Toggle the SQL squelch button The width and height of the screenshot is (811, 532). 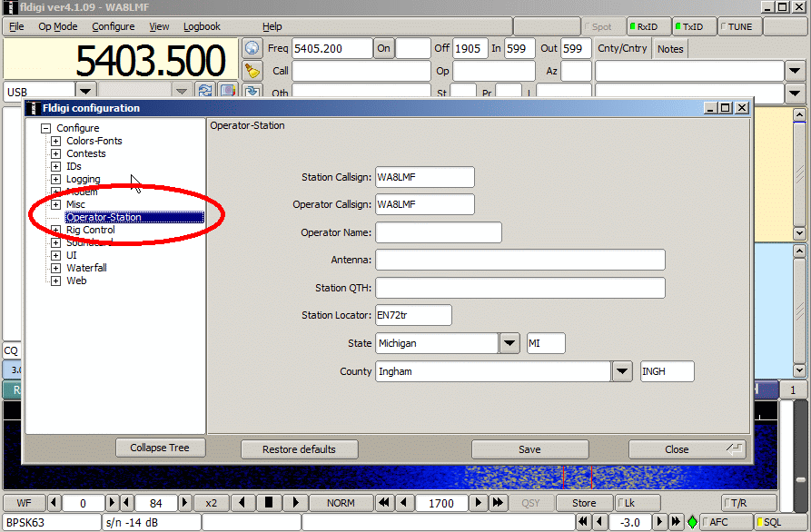coord(780,522)
